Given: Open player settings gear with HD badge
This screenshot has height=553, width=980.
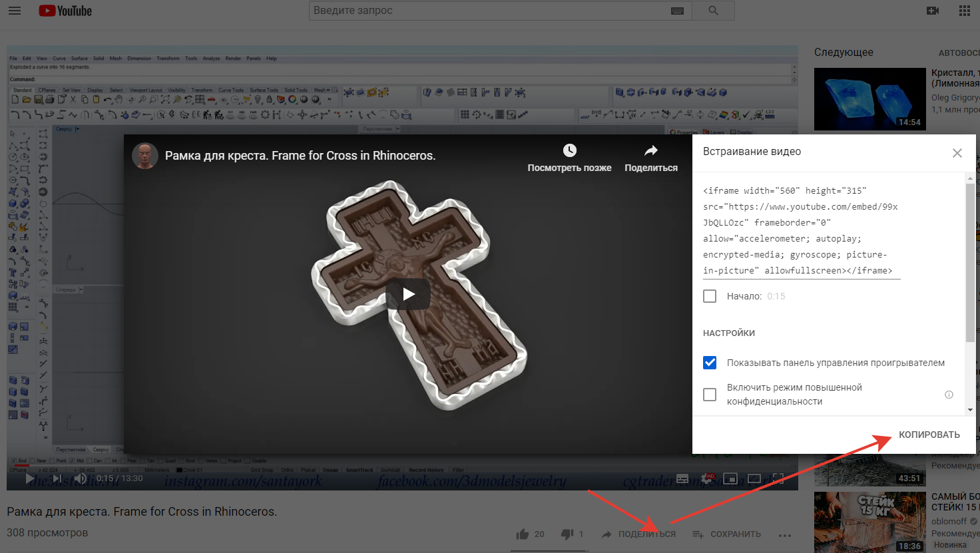Looking at the screenshot, I should [x=708, y=478].
